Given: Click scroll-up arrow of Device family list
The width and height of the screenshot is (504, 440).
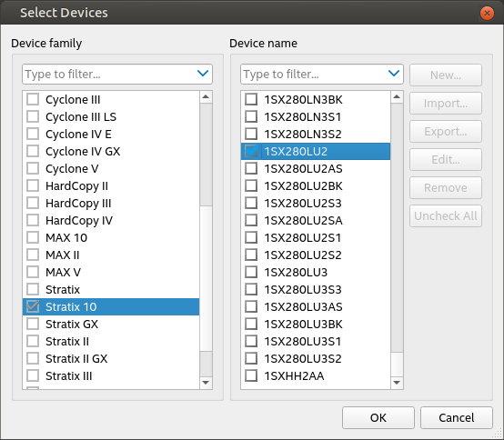Looking at the screenshot, I should click(x=206, y=96).
